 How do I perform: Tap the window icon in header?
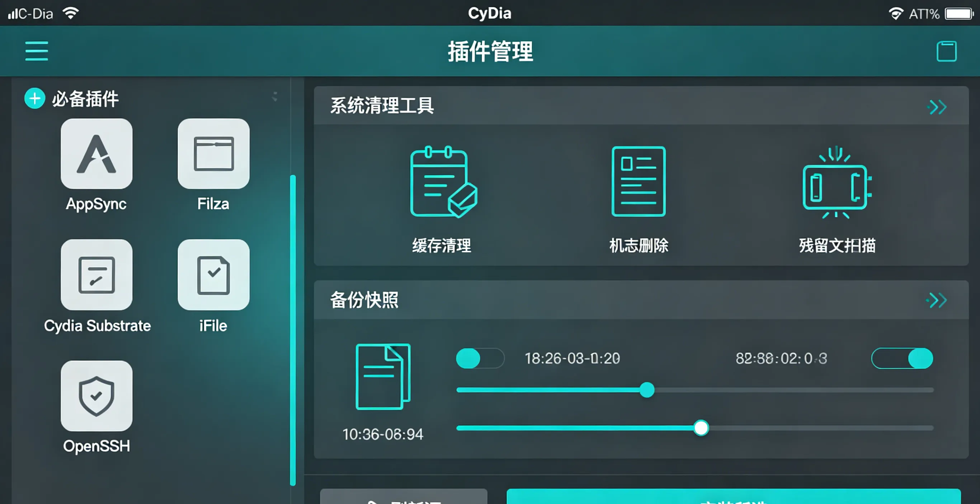coord(947,51)
